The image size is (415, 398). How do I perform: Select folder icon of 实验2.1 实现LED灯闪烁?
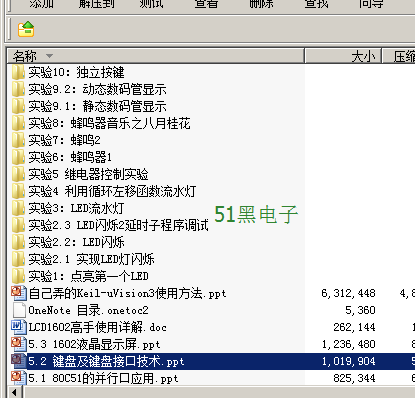18,259
